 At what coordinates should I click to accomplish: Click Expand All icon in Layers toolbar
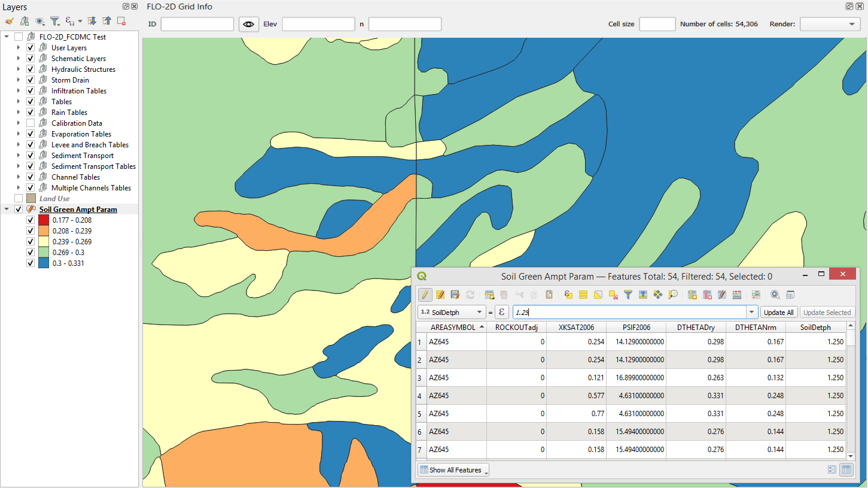pos(92,21)
